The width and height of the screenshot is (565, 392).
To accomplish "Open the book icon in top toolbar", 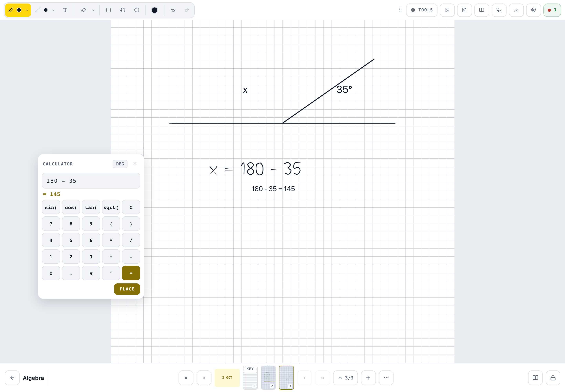I will point(481,10).
